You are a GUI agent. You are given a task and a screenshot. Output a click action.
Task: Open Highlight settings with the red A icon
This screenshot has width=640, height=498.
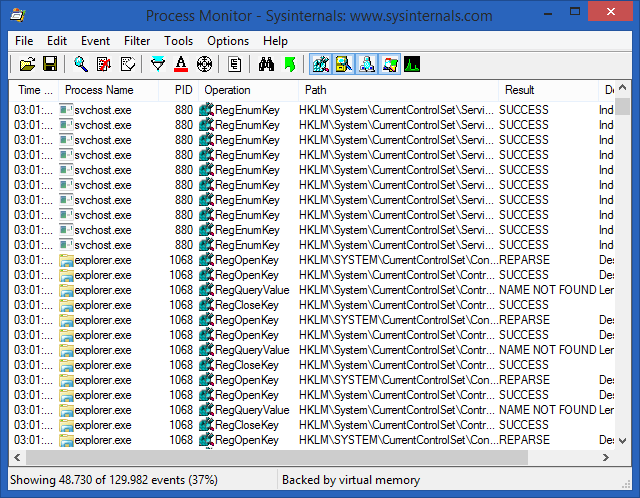[x=181, y=64]
